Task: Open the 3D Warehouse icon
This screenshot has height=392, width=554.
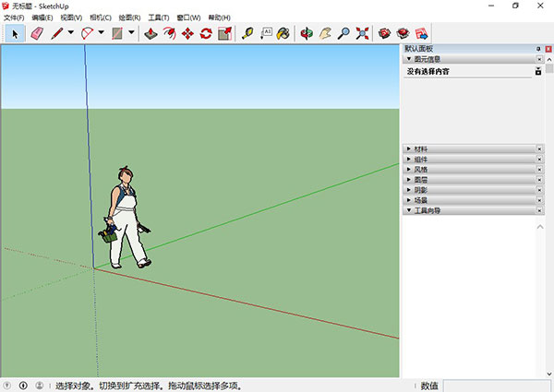Action: coord(384,34)
